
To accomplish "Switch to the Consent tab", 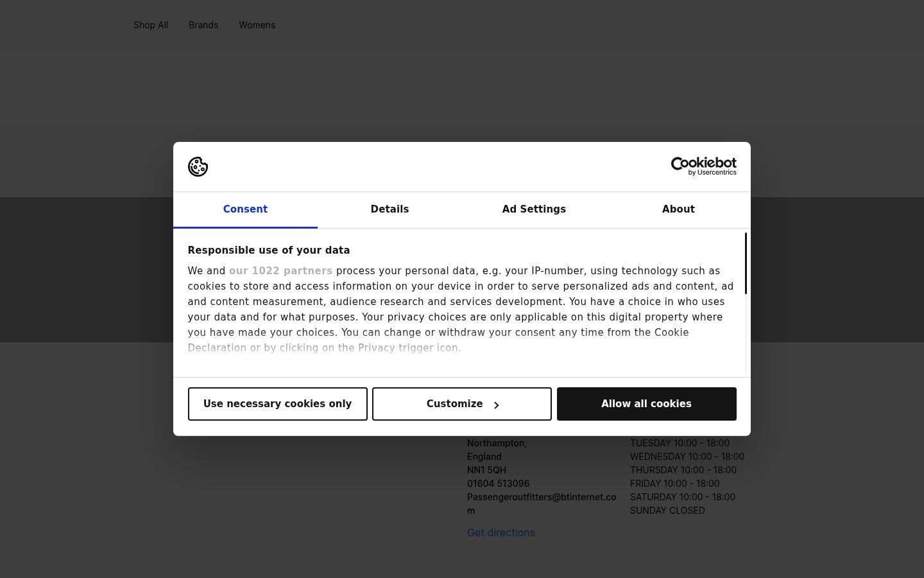I will (x=245, y=209).
